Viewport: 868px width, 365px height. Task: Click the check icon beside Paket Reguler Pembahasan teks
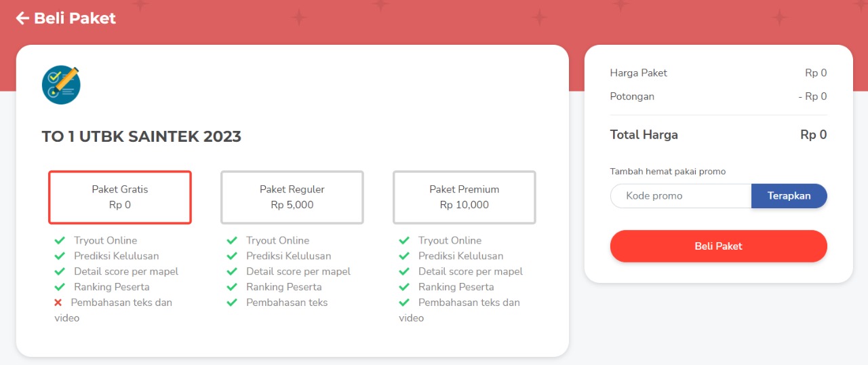tap(232, 303)
